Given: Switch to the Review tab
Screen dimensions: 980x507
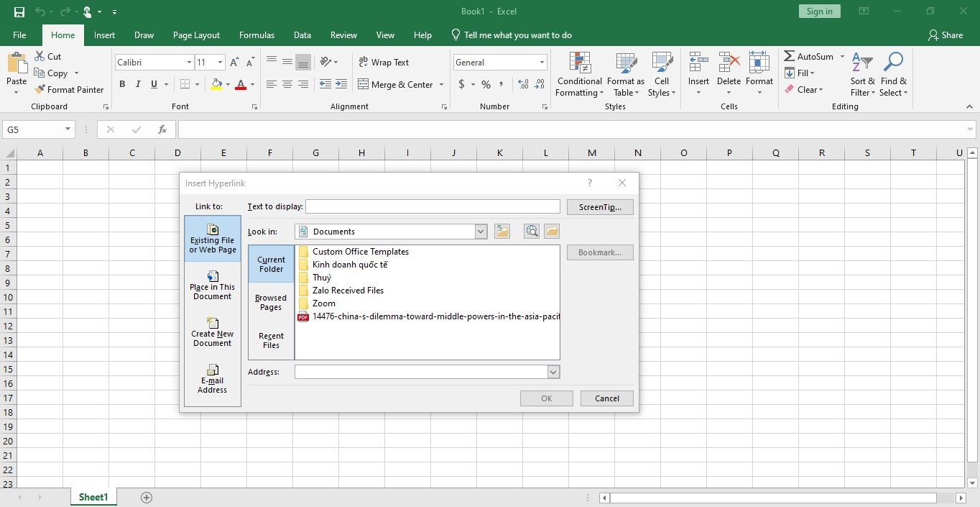Looking at the screenshot, I should pyautogui.click(x=343, y=35).
